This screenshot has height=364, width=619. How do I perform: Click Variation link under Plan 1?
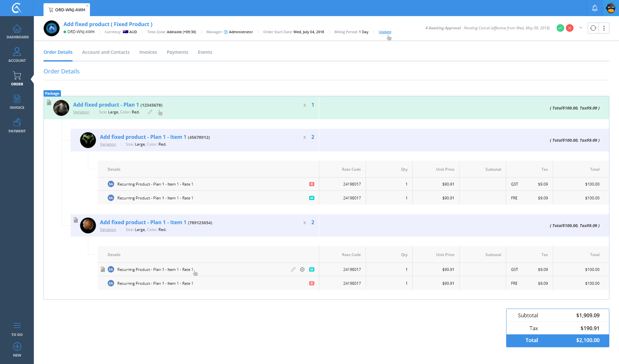pos(81,112)
